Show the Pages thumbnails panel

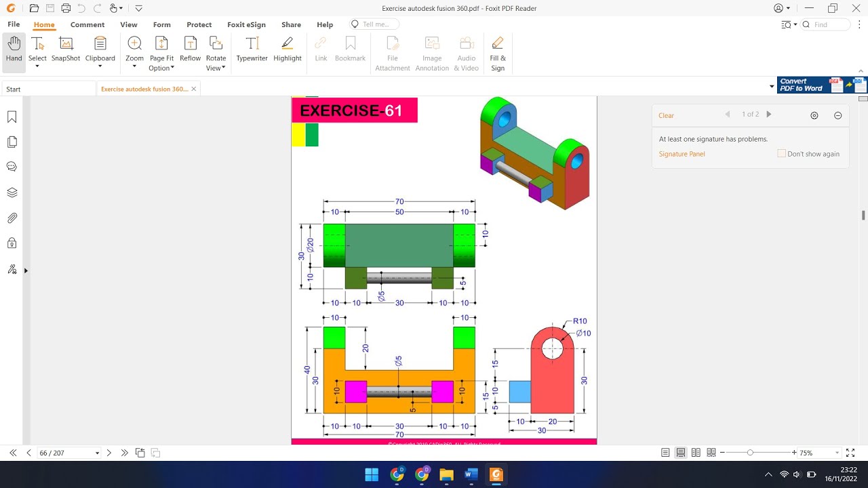tap(12, 142)
